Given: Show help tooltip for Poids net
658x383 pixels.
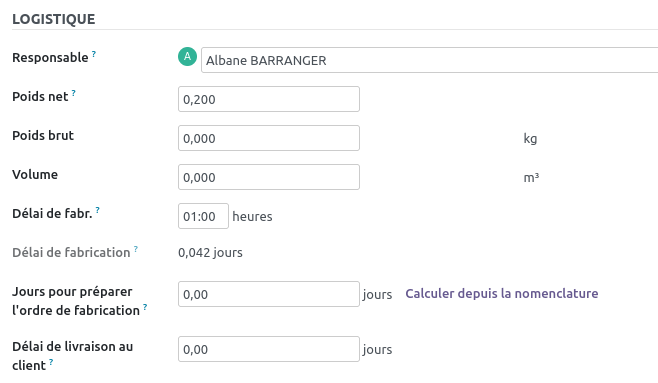Looking at the screenshot, I should pos(73,93).
